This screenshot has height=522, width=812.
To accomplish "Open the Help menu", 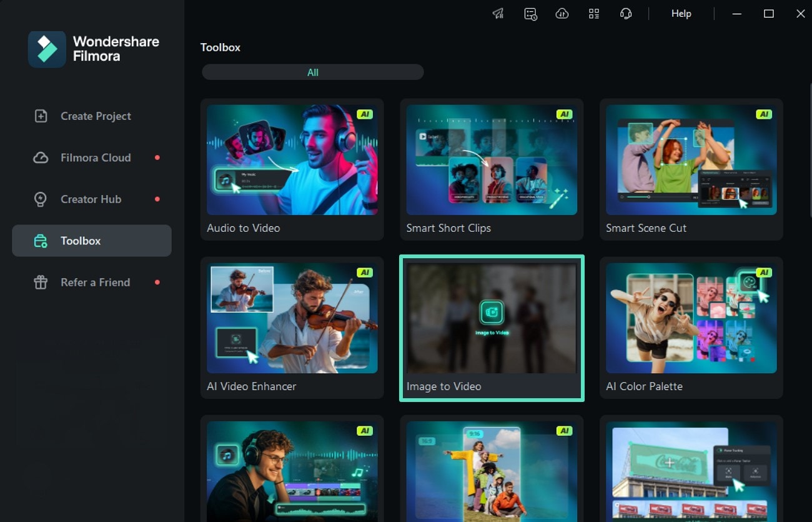I will pos(681,14).
